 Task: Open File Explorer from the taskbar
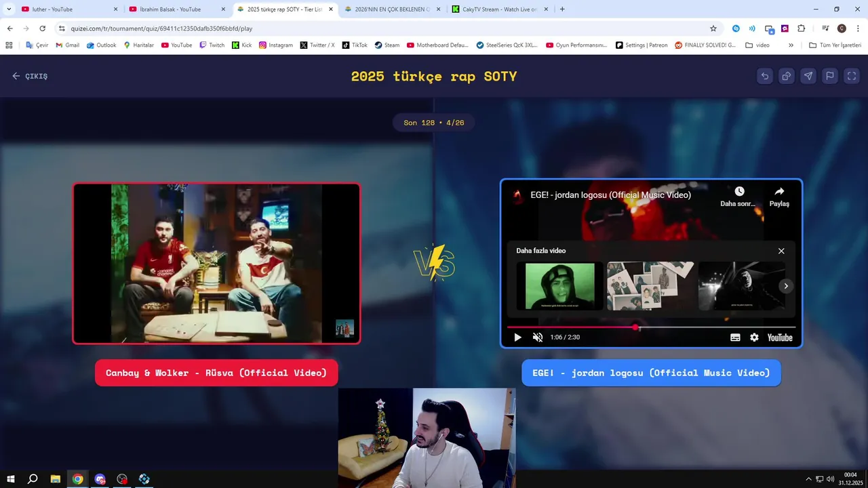[x=56, y=479]
